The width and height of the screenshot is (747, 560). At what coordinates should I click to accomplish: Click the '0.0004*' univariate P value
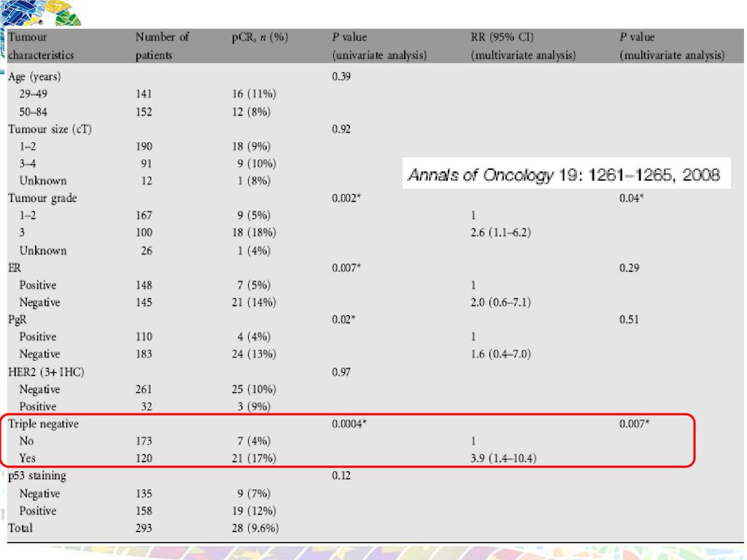tap(349, 424)
